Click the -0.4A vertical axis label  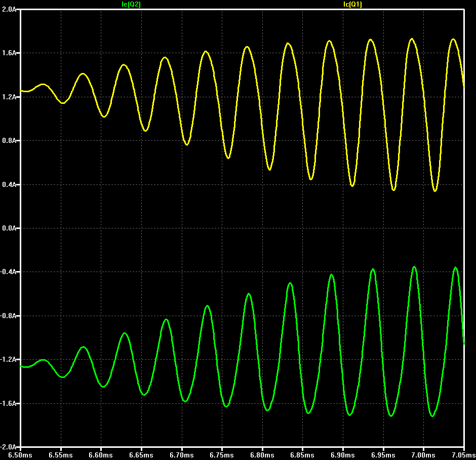(x=8, y=272)
